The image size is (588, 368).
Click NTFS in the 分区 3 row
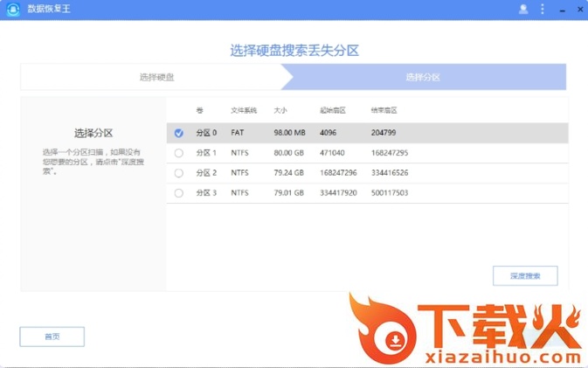coord(239,193)
